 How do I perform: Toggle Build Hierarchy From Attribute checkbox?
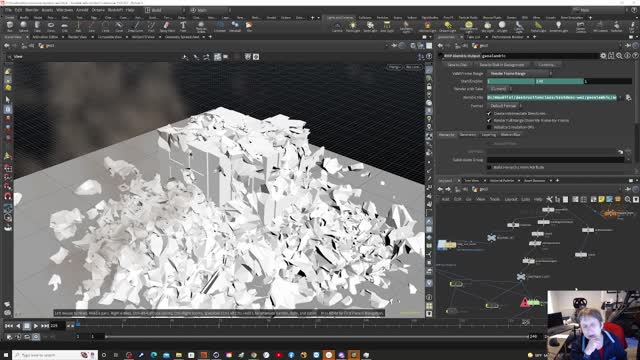click(x=489, y=167)
